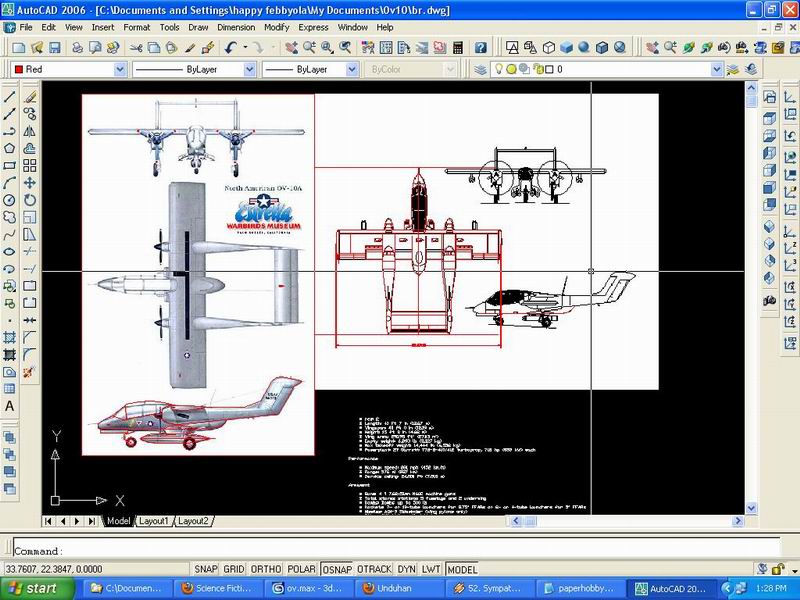Screen dimensions: 800x600
Task: Select the Circle draw tool
Action: [x=9, y=200]
